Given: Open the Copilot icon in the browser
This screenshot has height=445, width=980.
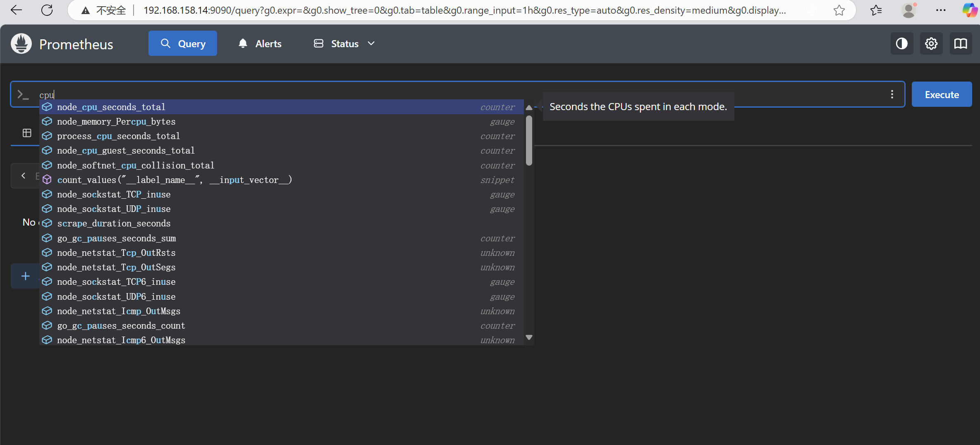Looking at the screenshot, I should pyautogui.click(x=970, y=10).
